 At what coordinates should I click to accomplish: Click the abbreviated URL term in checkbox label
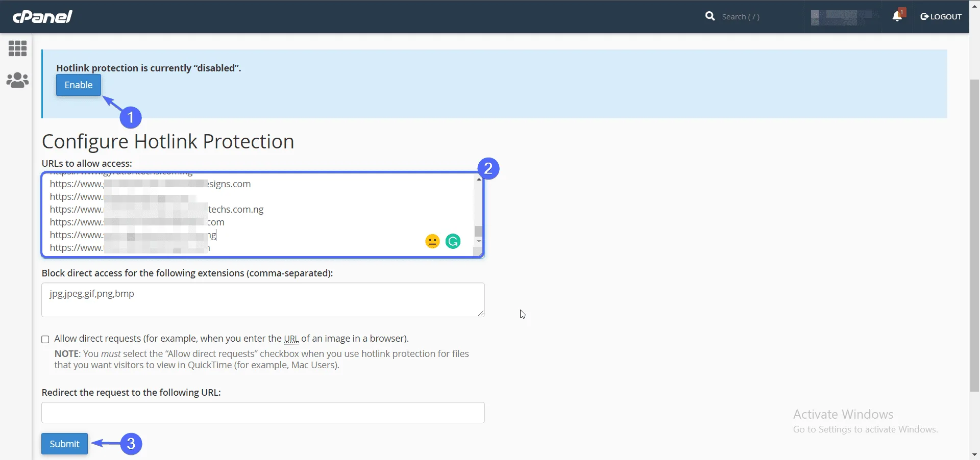click(291, 339)
